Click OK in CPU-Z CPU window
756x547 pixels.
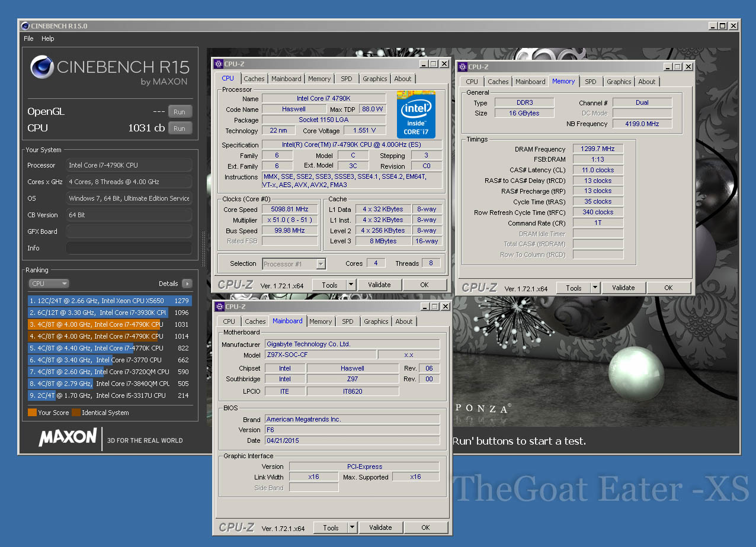pos(424,285)
